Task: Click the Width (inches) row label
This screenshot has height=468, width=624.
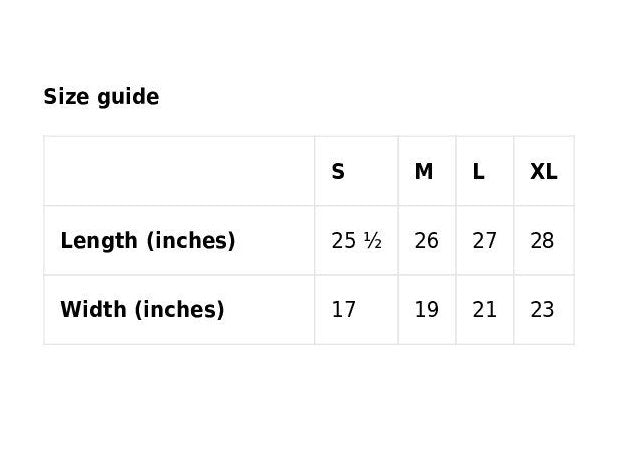Action: tap(142, 310)
